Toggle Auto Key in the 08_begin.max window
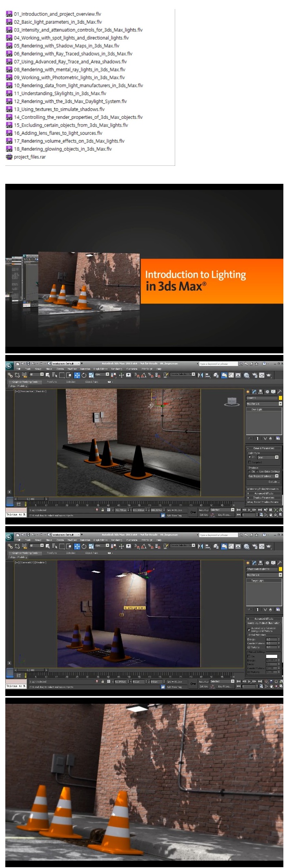 tap(204, 510)
